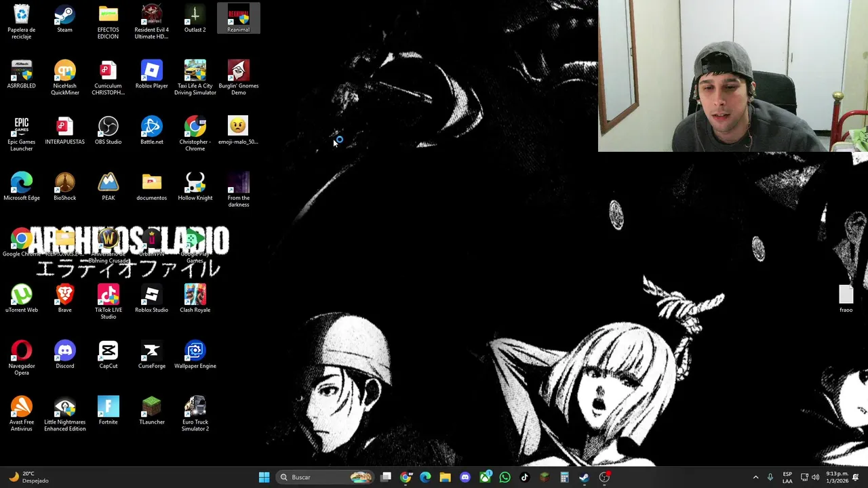Select the Curriculum CHRISTOPH PDF file
Viewport: 868px width, 488px height.
tap(108, 78)
